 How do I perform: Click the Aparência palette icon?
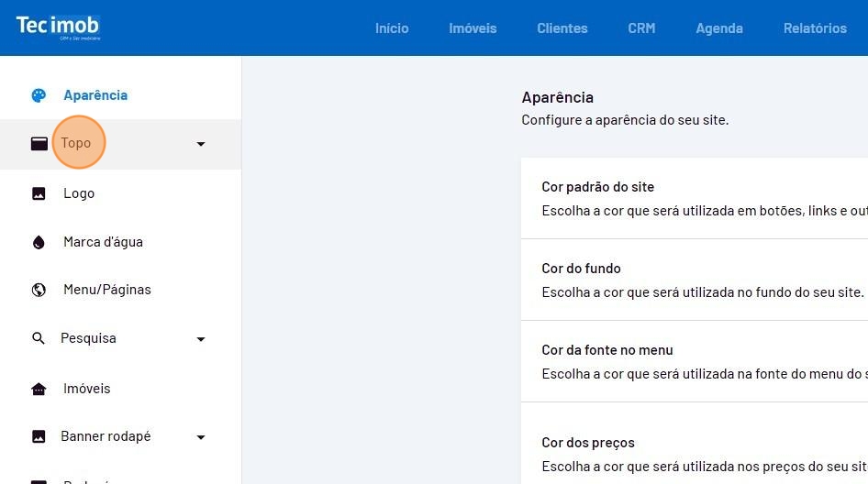[39, 95]
